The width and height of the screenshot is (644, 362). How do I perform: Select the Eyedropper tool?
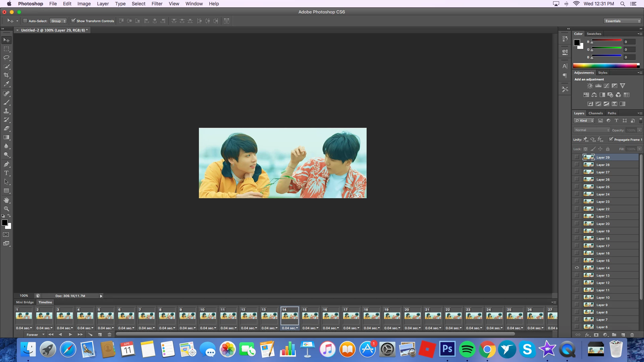coord(6,84)
